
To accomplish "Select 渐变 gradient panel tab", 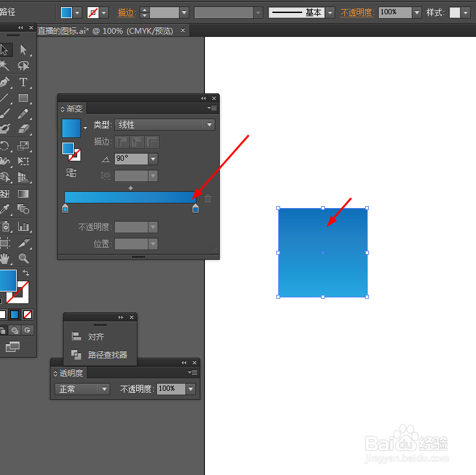I will pyautogui.click(x=72, y=109).
